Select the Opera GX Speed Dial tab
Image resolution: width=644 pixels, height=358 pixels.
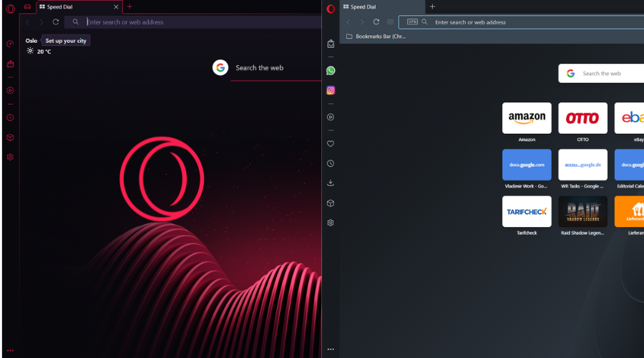(78, 7)
